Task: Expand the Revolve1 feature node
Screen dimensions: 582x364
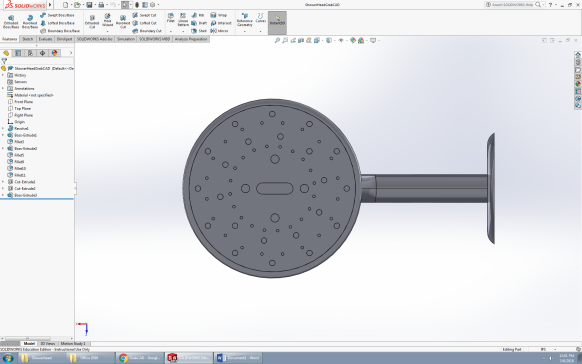Action: coord(3,128)
